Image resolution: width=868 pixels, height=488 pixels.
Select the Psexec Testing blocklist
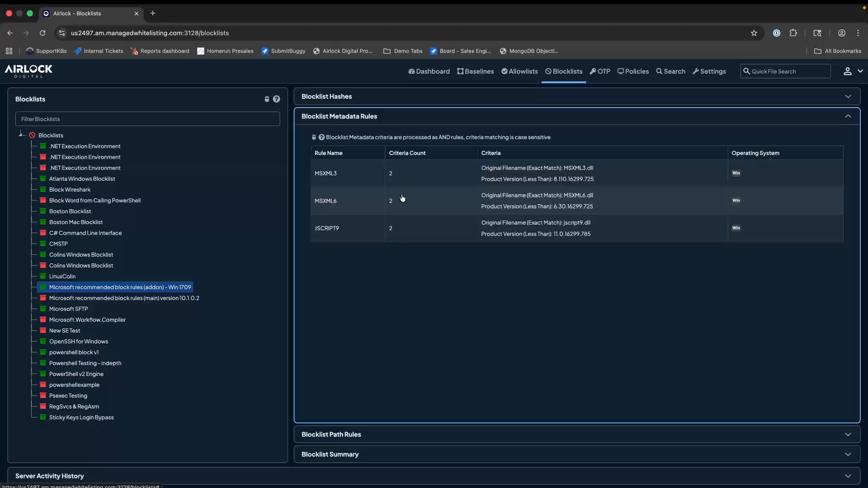click(x=68, y=395)
